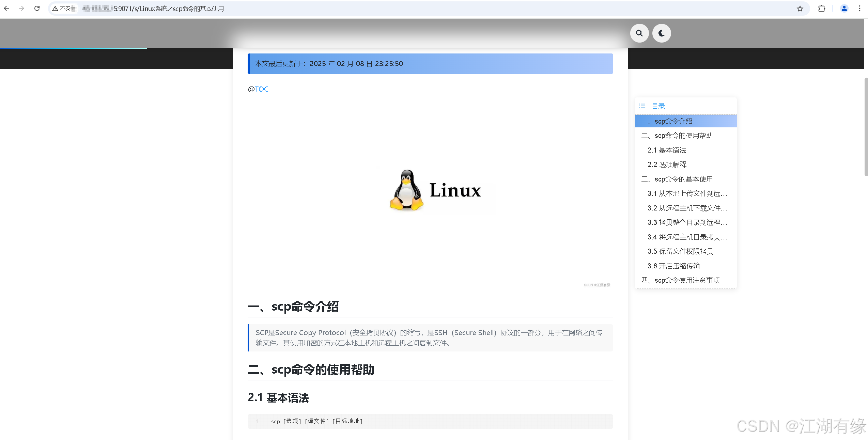This screenshot has width=868, height=440.
Task: Open the extensions puzzle icon
Action: point(822,9)
